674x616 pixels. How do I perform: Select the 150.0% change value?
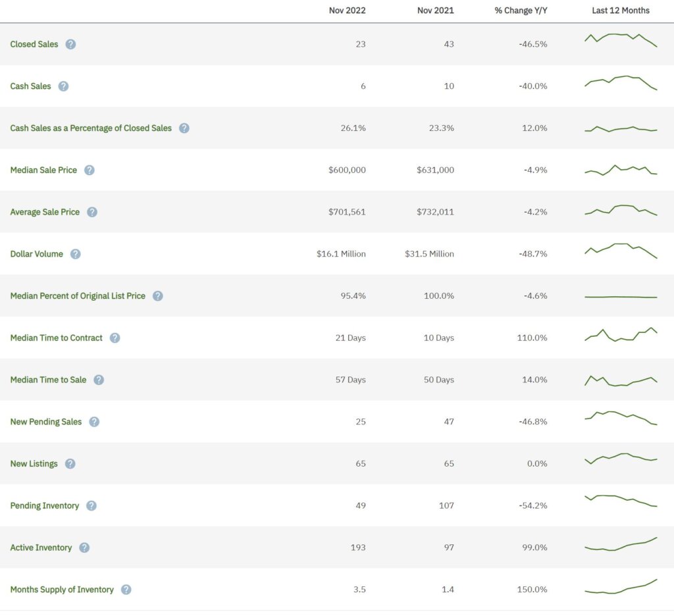pos(532,590)
